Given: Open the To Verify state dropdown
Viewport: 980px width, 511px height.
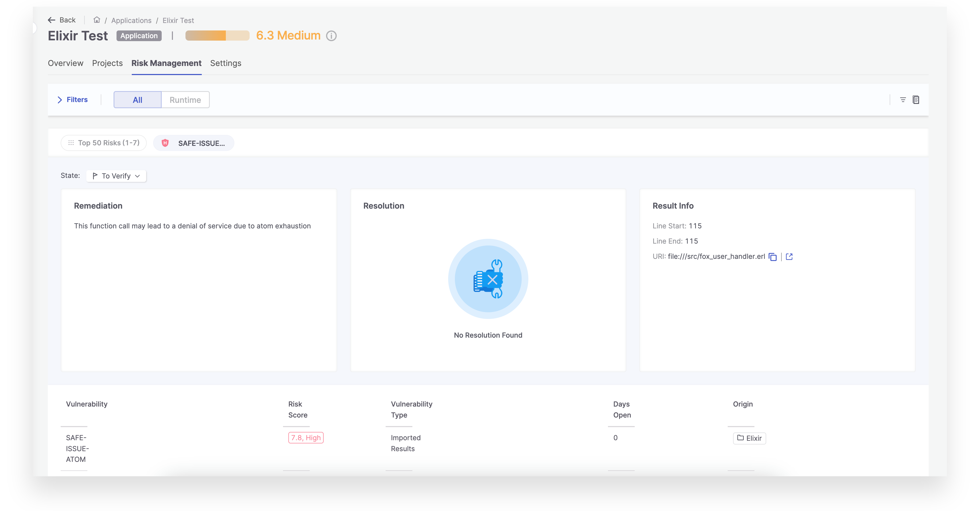Looking at the screenshot, I should click(117, 176).
